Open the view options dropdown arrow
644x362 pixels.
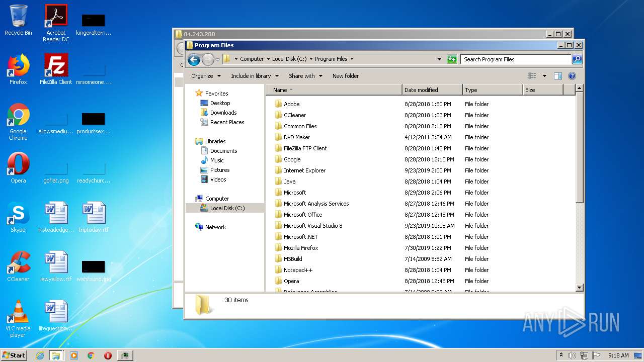pyautogui.click(x=544, y=76)
